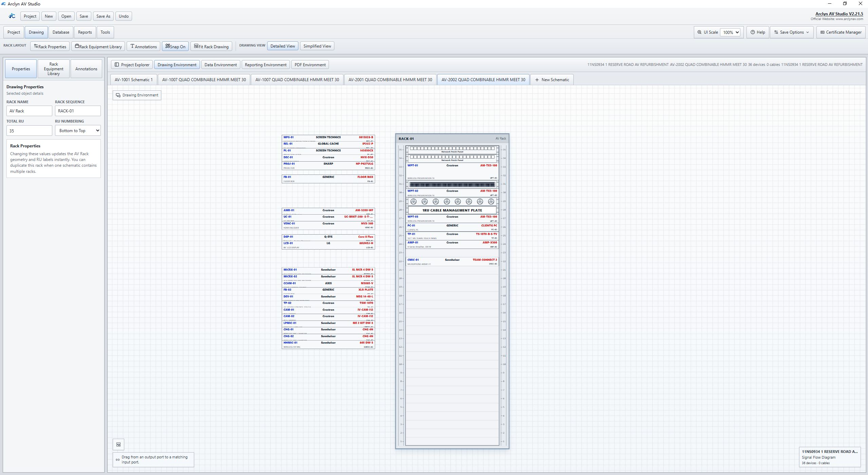
Task: Open Certificate Manager
Action: [841, 32]
